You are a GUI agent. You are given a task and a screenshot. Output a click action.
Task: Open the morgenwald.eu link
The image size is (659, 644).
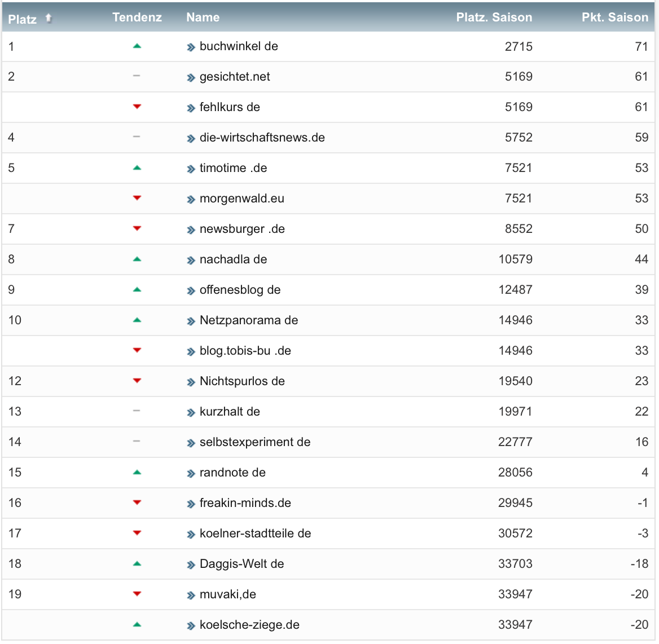[x=241, y=199]
